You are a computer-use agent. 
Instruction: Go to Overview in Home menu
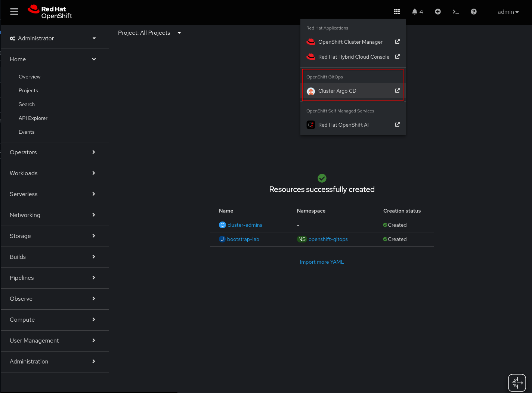pos(30,77)
